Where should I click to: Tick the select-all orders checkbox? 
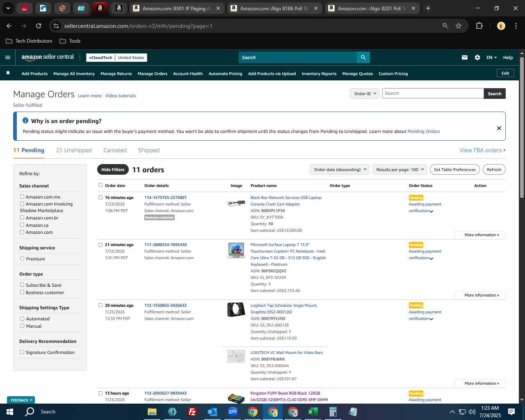pos(100,185)
